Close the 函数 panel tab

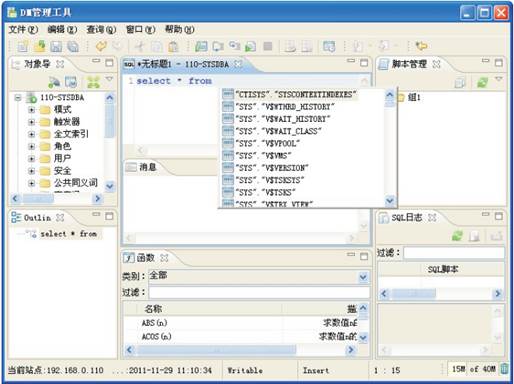(164, 258)
